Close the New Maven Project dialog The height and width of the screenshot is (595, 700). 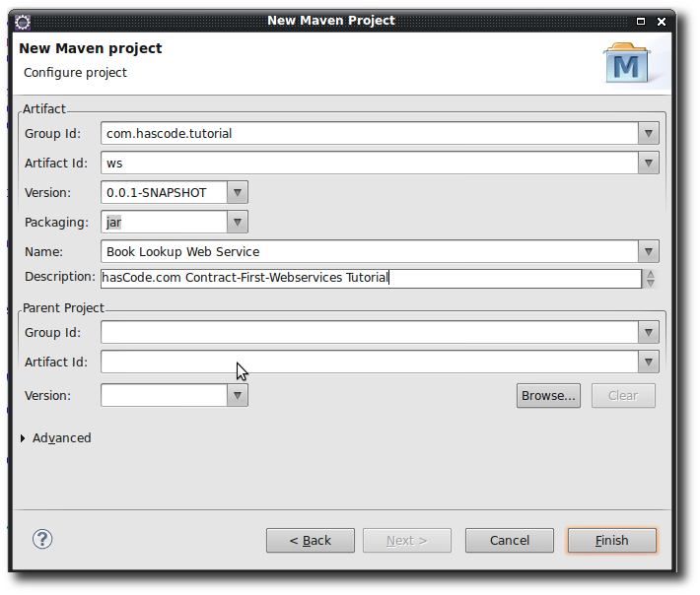(x=662, y=21)
